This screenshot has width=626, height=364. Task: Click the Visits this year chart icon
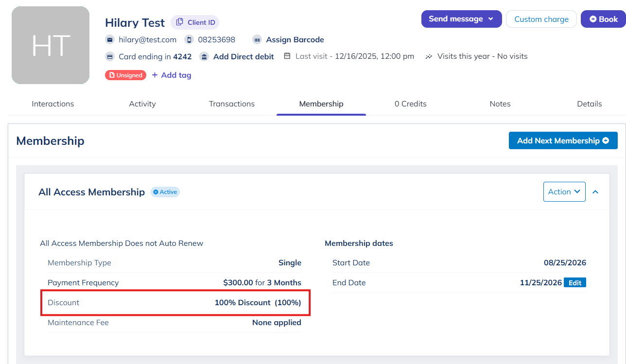[429, 56]
